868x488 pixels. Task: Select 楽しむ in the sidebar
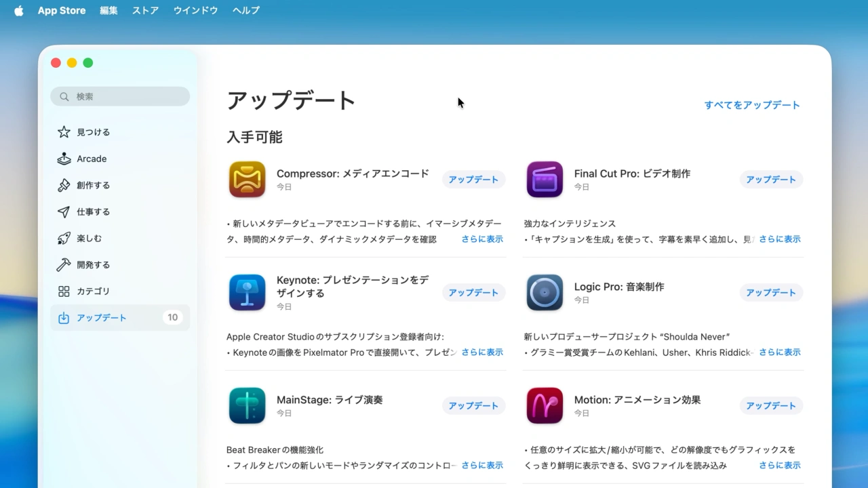120,238
